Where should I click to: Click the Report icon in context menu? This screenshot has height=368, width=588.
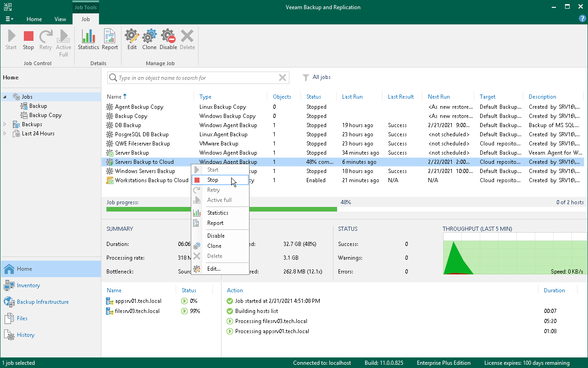pyautogui.click(x=197, y=223)
